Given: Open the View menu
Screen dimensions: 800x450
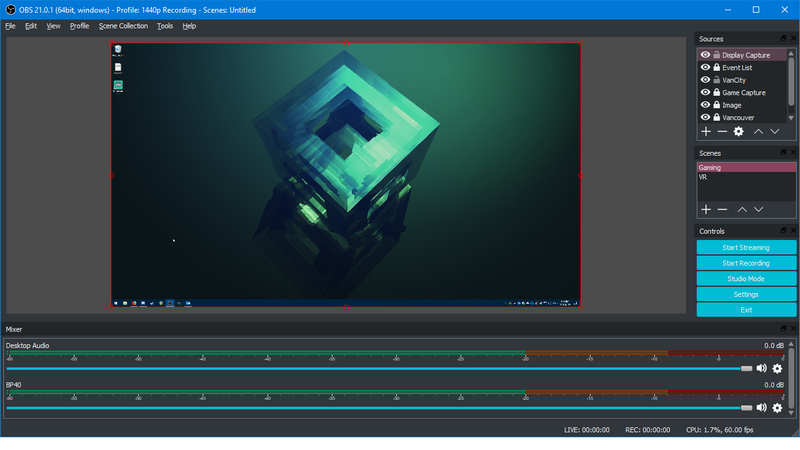Looking at the screenshot, I should point(53,26).
